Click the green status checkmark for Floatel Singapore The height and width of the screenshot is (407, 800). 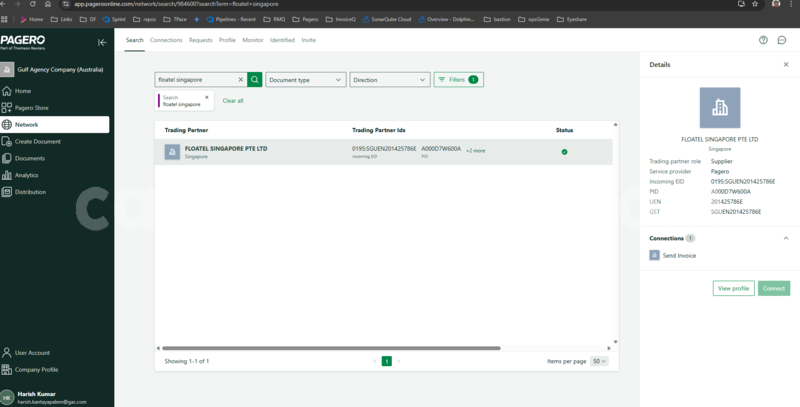tap(564, 152)
